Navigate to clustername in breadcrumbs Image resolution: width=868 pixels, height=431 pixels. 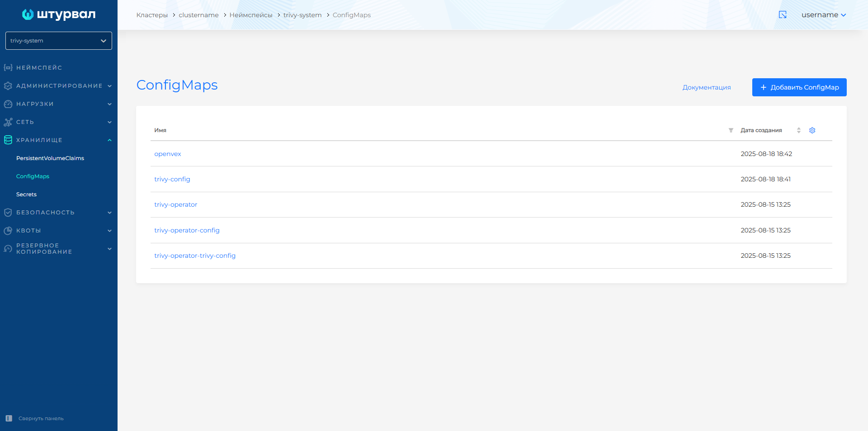click(x=198, y=15)
